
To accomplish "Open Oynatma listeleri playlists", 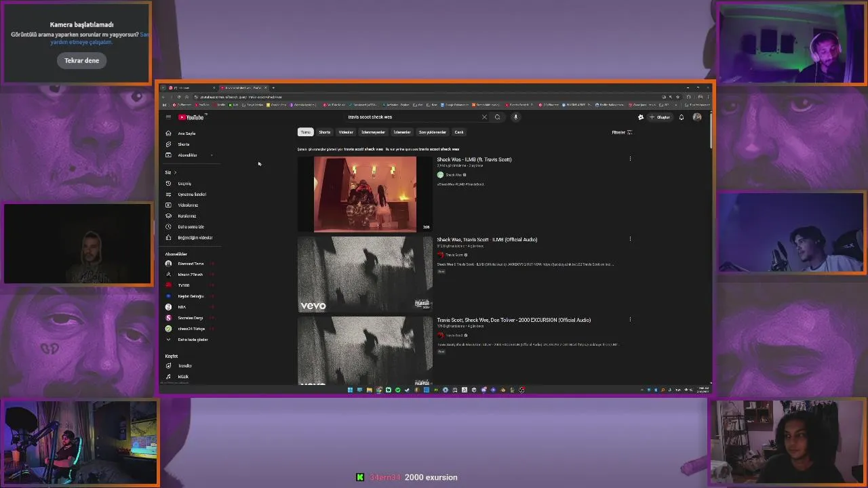I will click(x=192, y=195).
